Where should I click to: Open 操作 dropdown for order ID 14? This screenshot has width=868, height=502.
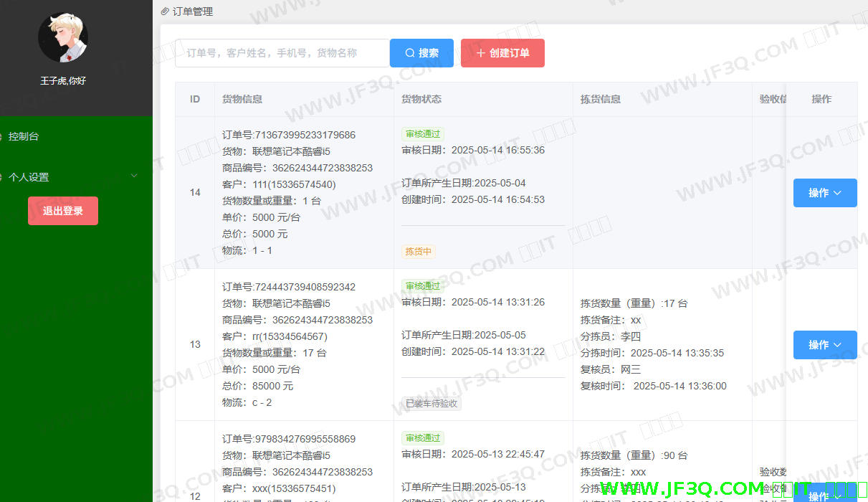point(824,193)
